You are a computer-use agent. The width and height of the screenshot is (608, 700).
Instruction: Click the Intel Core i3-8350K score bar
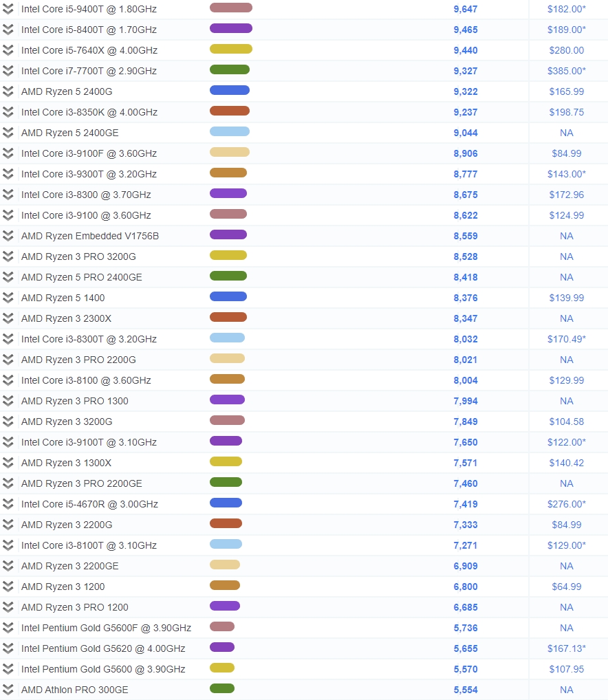(x=230, y=111)
